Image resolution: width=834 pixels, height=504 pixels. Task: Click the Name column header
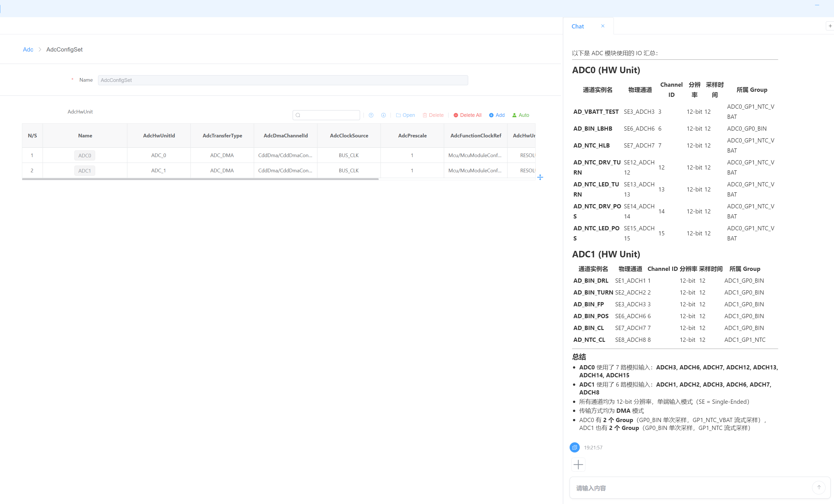85,136
